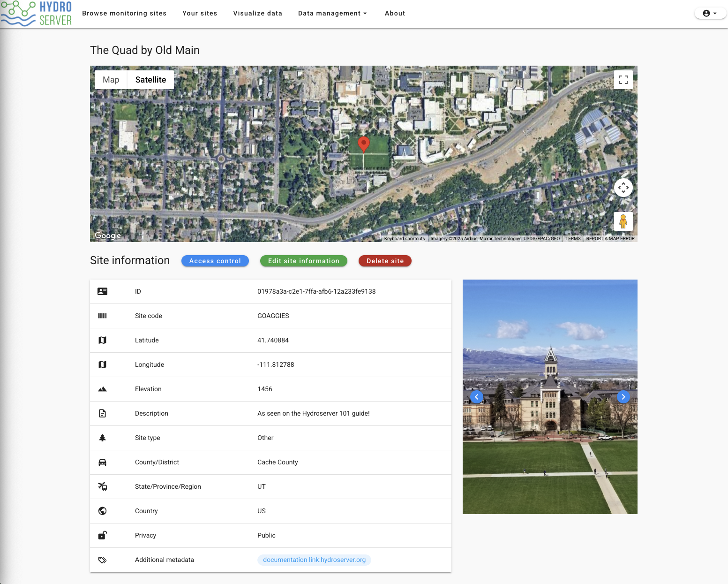Open the map Terms link

click(x=573, y=239)
